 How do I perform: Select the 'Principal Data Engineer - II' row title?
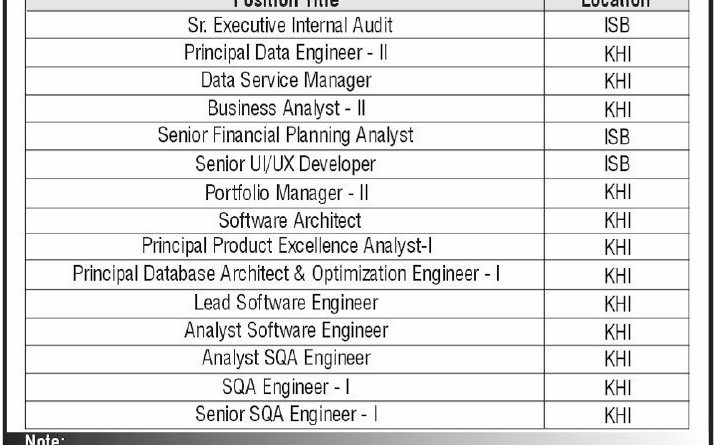[x=285, y=53]
